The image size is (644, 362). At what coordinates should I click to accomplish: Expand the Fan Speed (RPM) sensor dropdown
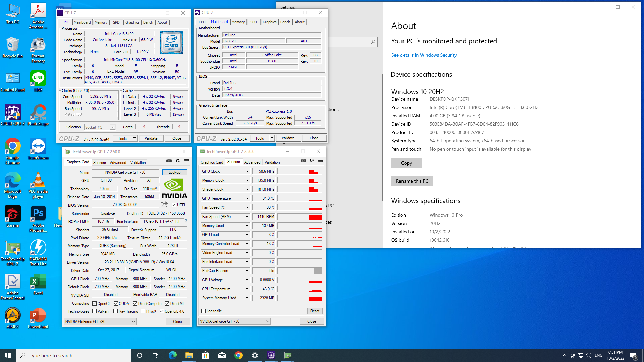247,217
